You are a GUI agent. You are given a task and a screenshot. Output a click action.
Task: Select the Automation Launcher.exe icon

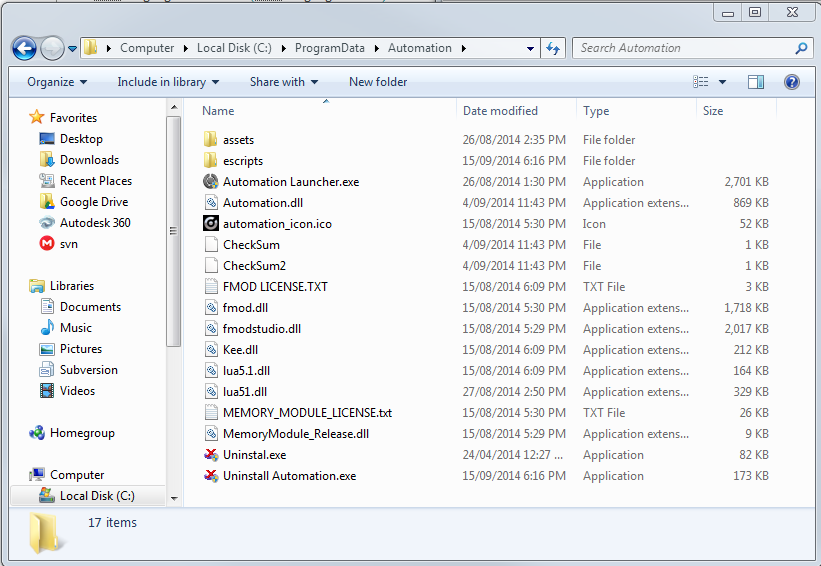[x=210, y=182]
